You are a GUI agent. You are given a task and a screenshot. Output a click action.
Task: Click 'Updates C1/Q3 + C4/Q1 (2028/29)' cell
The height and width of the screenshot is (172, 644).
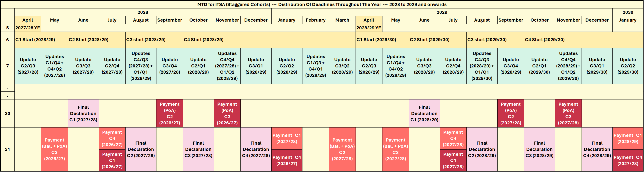[x=316, y=66]
